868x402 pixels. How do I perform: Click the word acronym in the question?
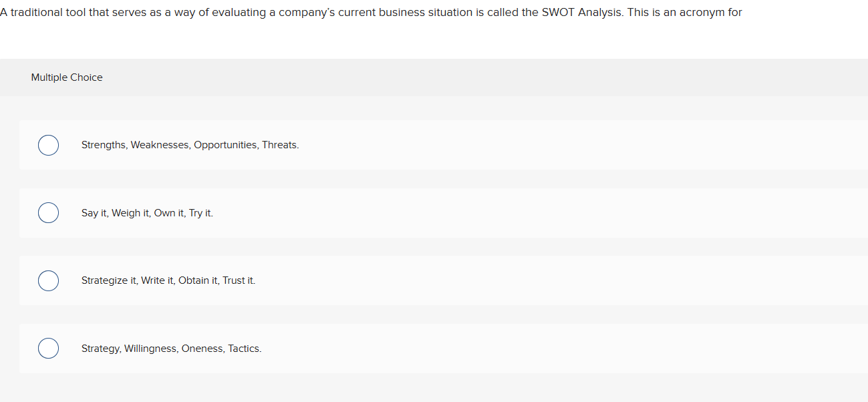pos(701,13)
